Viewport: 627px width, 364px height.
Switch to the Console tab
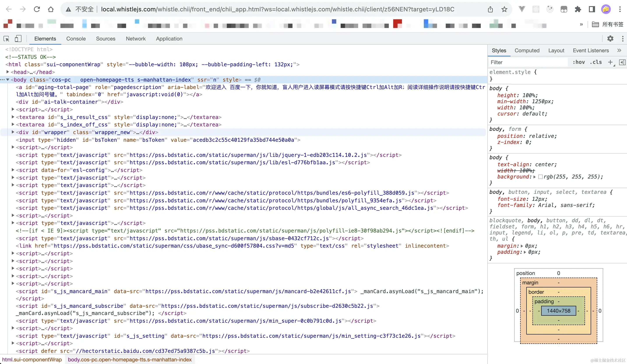tap(76, 38)
